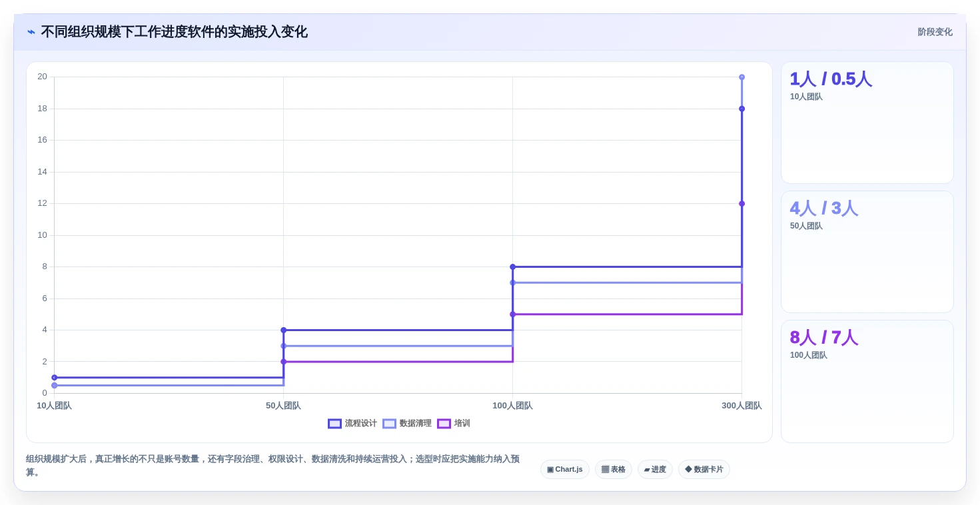Click the 培训 data point at value 12
The image size is (980, 505).
741,204
